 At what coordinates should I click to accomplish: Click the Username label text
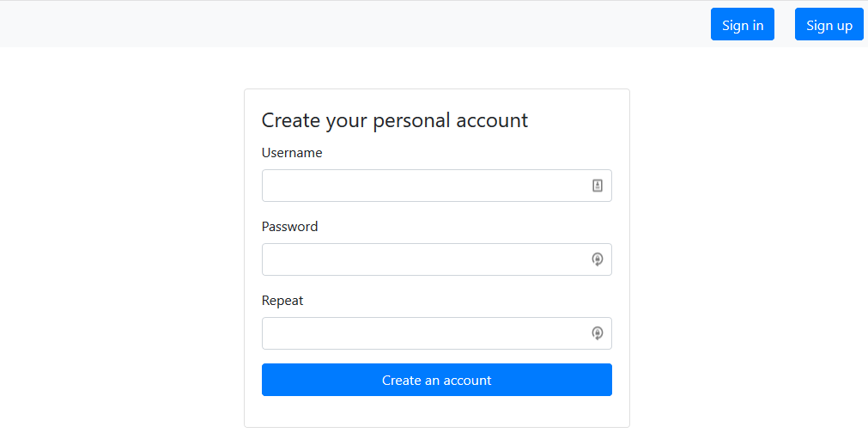(x=292, y=153)
